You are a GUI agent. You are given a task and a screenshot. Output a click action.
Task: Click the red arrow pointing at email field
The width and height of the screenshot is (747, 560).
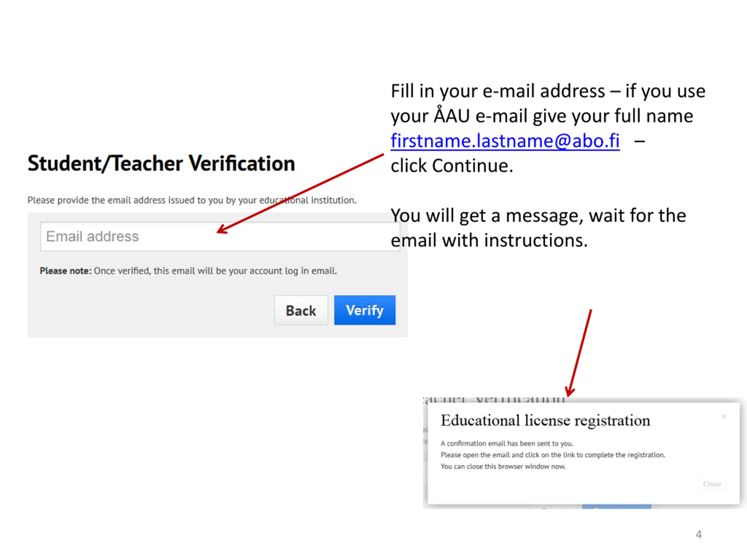[300, 194]
